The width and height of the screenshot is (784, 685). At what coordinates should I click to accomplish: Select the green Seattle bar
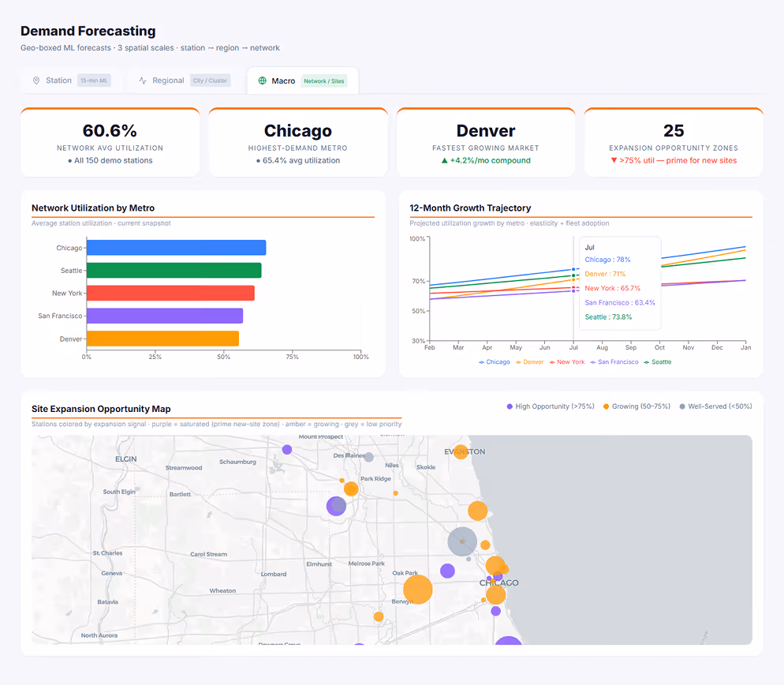coord(174,270)
